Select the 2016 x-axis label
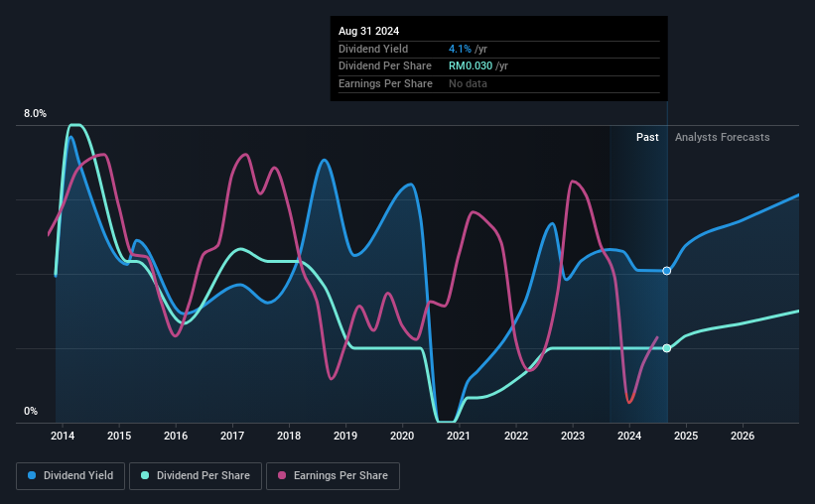The image size is (815, 504). pos(176,436)
